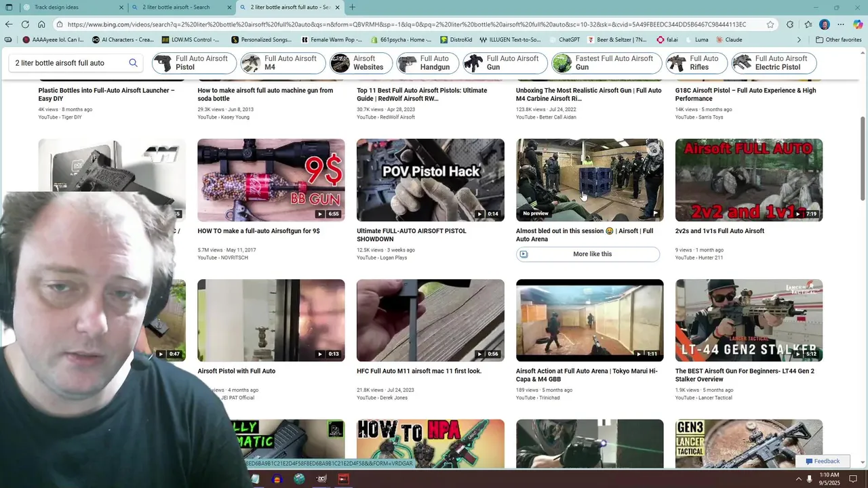Open the Feedback button

(823, 462)
